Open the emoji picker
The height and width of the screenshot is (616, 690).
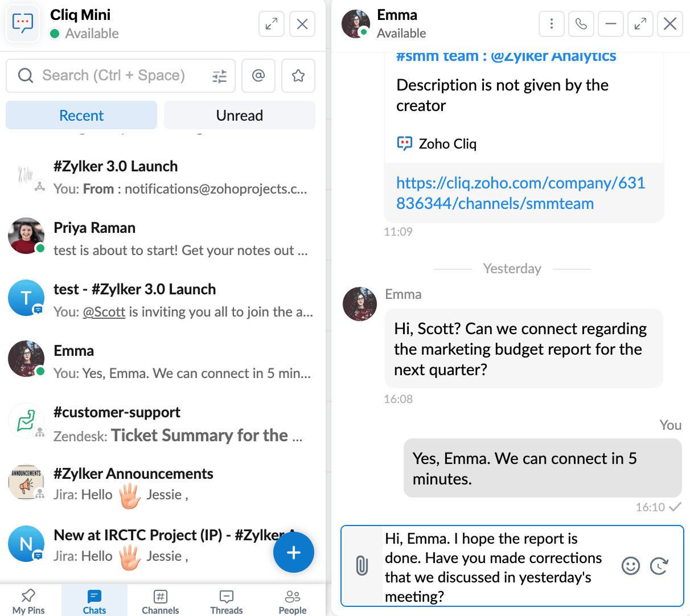point(630,565)
